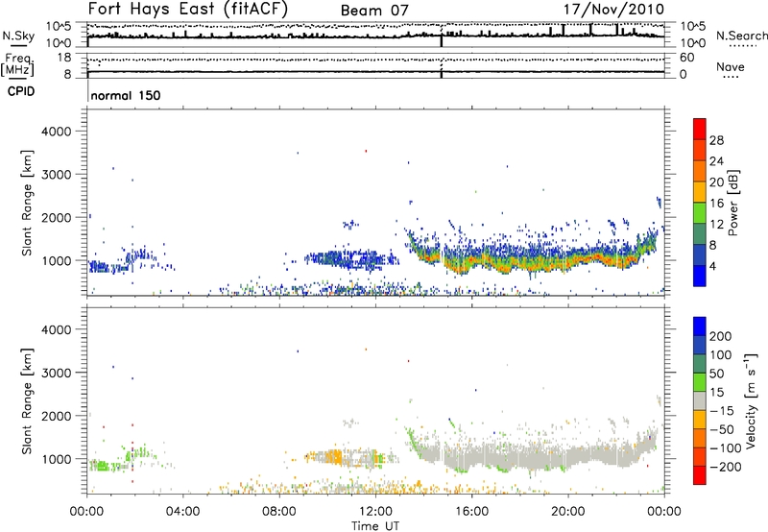Image resolution: width=768 pixels, height=532 pixels.
Task: Click the orange velocity patch near 10:30 in velocity panel
Action: (335, 457)
